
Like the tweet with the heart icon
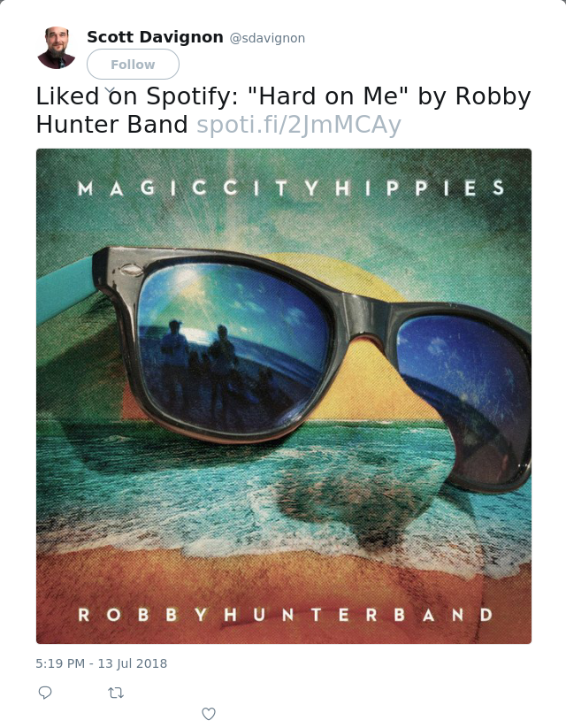point(209,714)
